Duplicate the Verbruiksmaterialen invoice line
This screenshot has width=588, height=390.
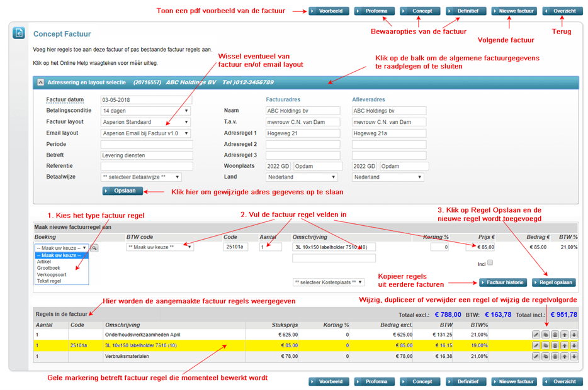pyautogui.click(x=546, y=356)
